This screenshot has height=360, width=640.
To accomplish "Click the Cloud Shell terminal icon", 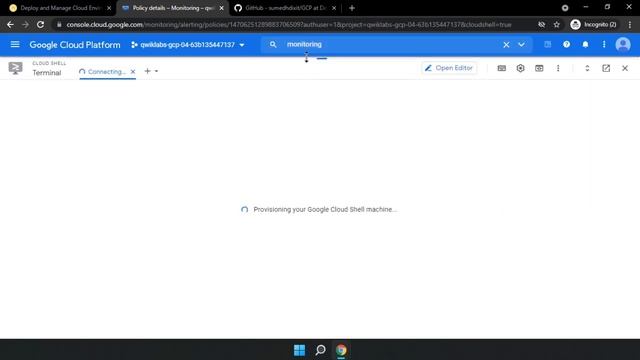I will click(x=16, y=68).
